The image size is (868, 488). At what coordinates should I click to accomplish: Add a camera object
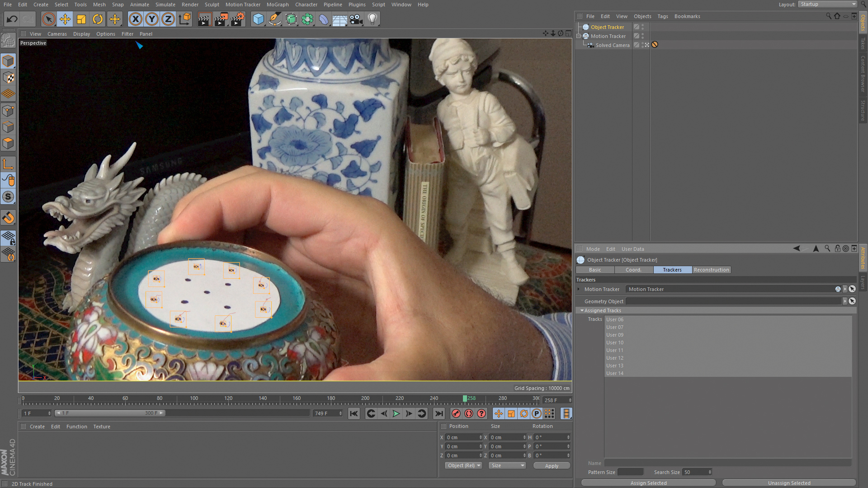point(356,19)
